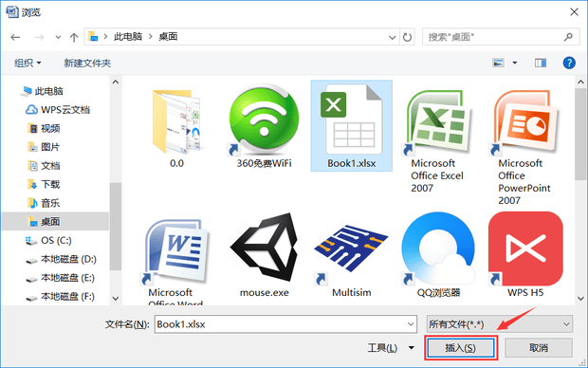Click the 取消 button
588x368 pixels.
[x=539, y=348]
